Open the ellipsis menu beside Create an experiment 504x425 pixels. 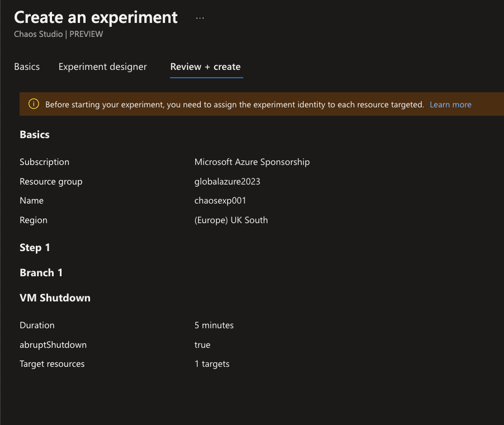(200, 18)
